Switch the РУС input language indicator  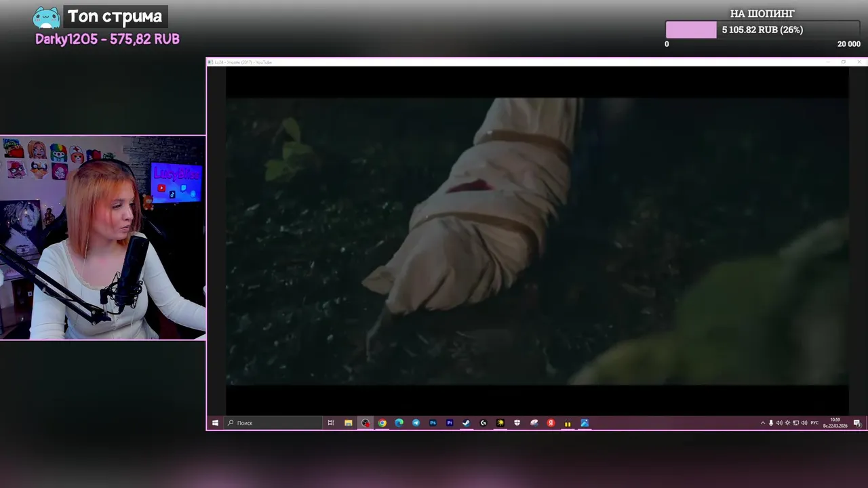(814, 423)
